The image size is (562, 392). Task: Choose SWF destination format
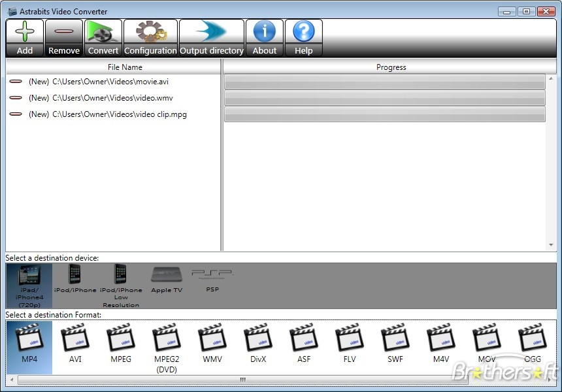pyautogui.click(x=395, y=343)
